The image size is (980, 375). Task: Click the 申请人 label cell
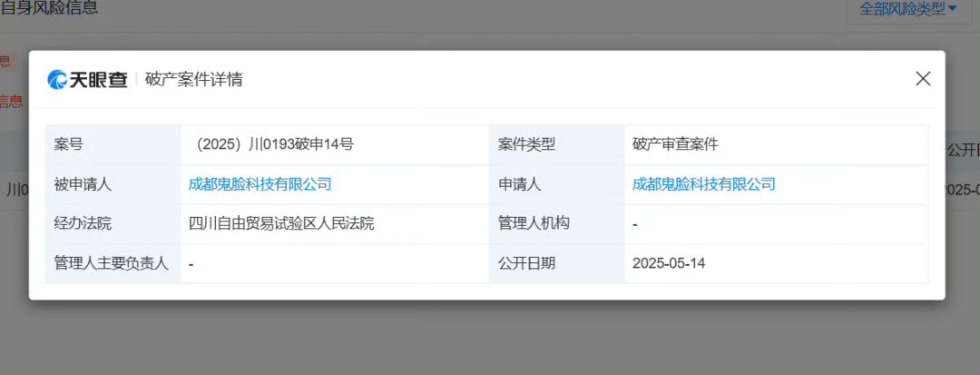[x=556, y=184]
